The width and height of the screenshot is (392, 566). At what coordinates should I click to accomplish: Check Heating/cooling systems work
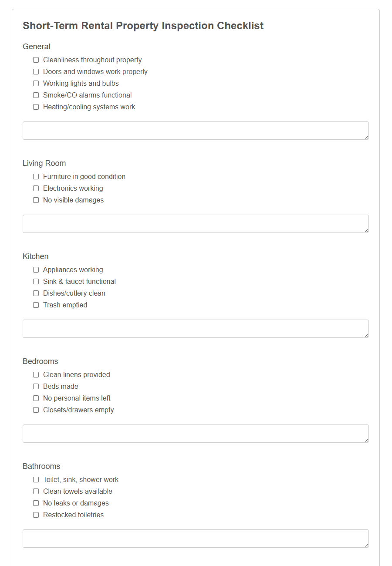36,107
